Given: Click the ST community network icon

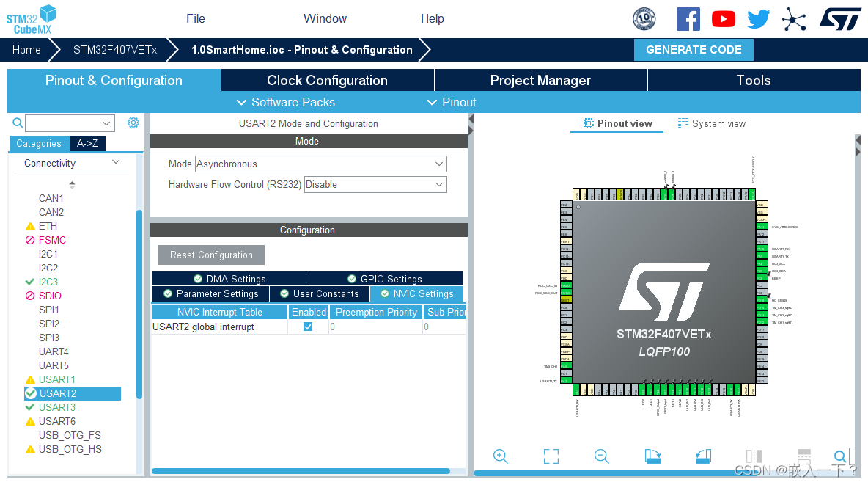Looking at the screenshot, I should (794, 20).
